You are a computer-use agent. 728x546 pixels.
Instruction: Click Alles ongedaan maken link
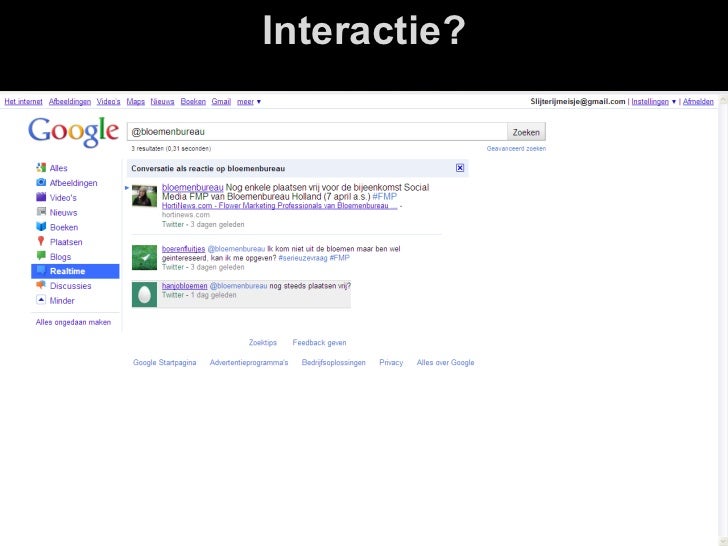(x=73, y=322)
